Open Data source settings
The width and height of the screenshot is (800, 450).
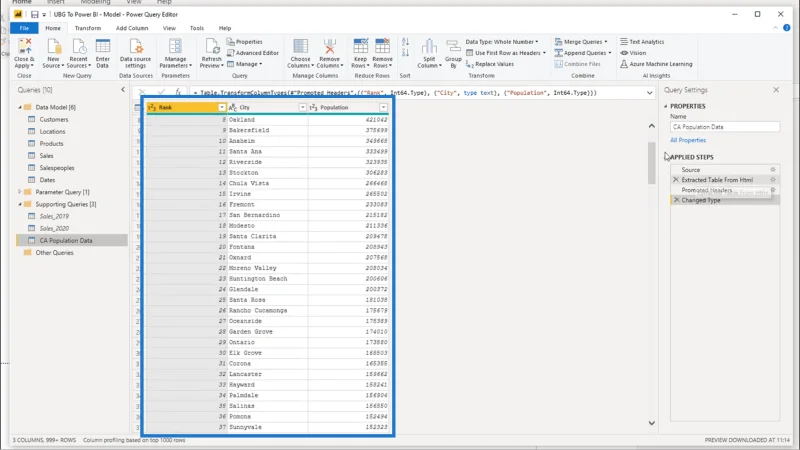(x=135, y=53)
